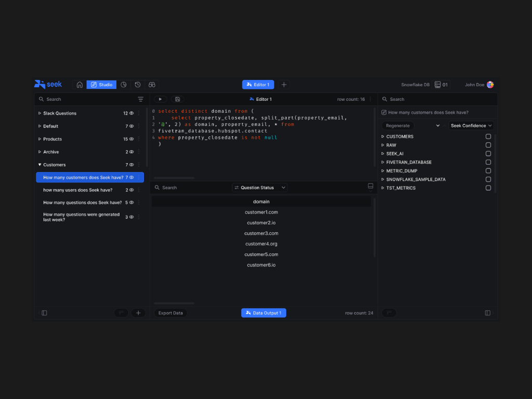
Task: Select 'How many customers does Seek have?' question
Action: 90,178
